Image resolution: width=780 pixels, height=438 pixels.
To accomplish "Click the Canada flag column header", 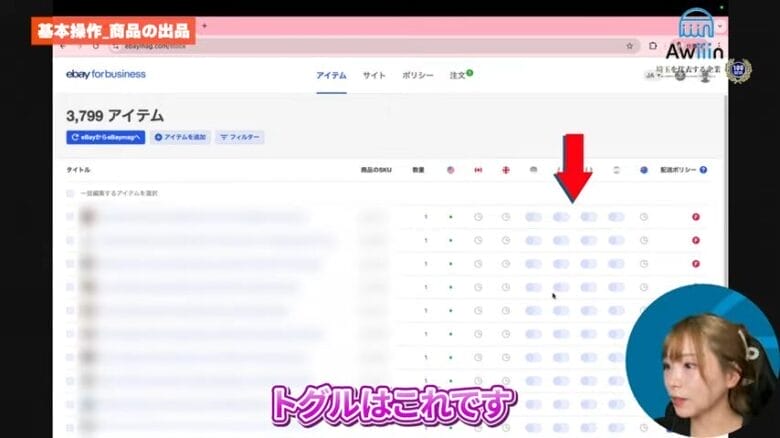I will pos(478,170).
